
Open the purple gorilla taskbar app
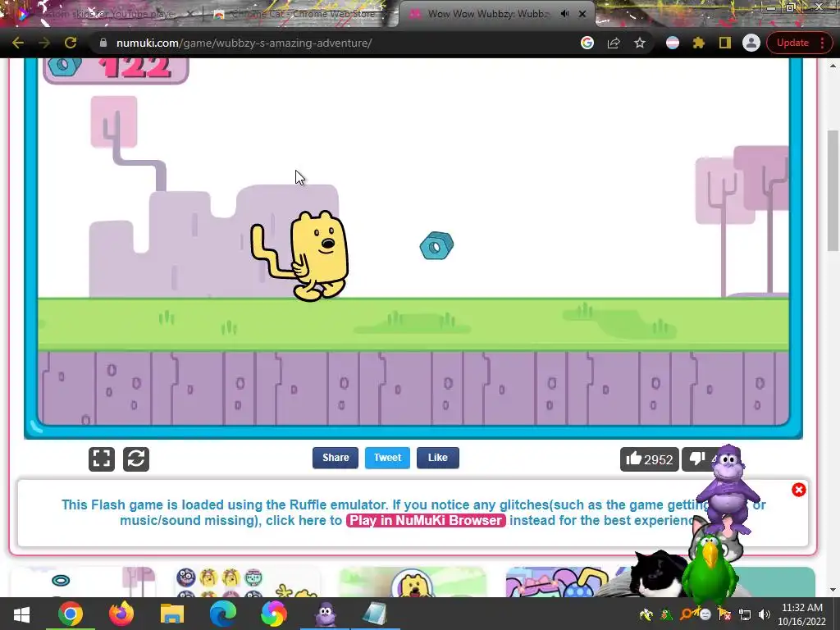pos(325,614)
